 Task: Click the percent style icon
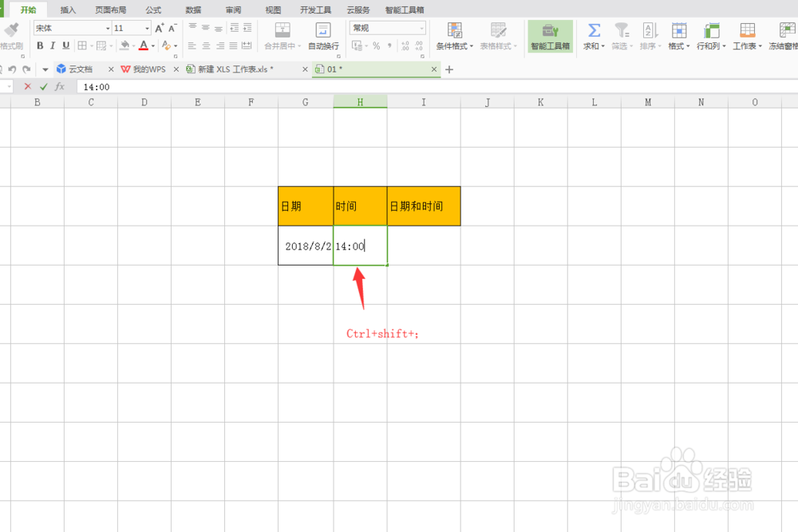[376, 45]
